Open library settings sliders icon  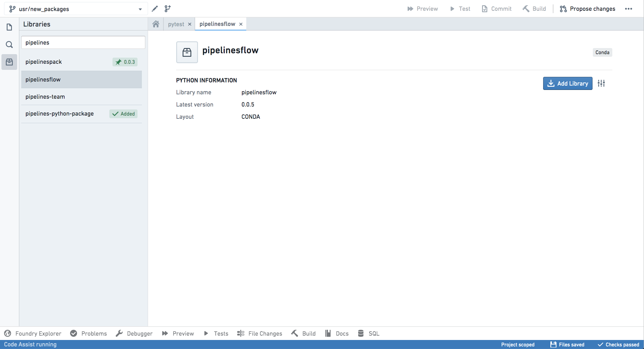pyautogui.click(x=601, y=84)
